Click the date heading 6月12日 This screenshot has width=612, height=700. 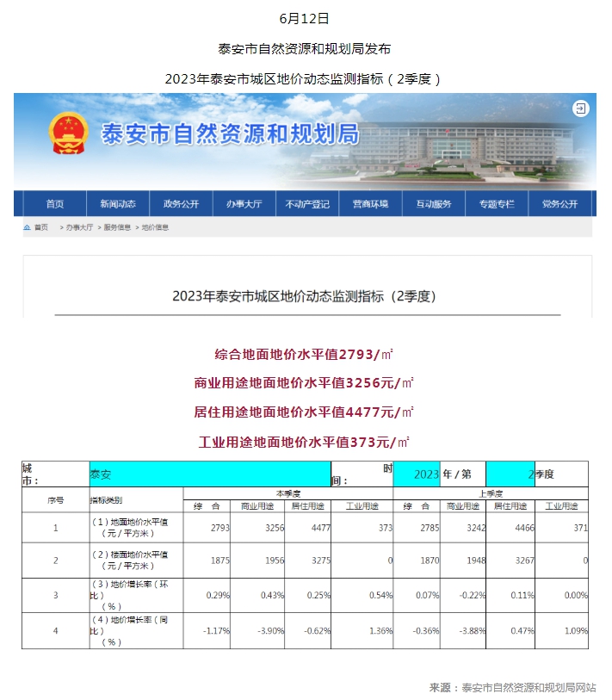click(304, 18)
